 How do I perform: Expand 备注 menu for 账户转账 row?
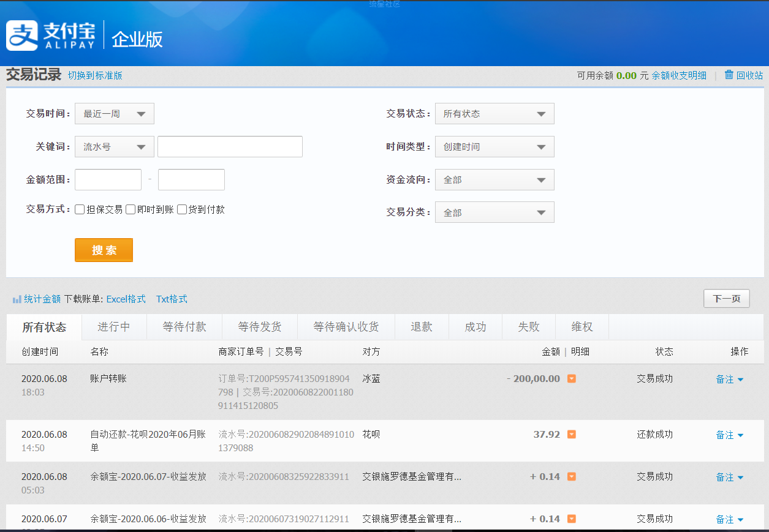pyautogui.click(x=730, y=380)
